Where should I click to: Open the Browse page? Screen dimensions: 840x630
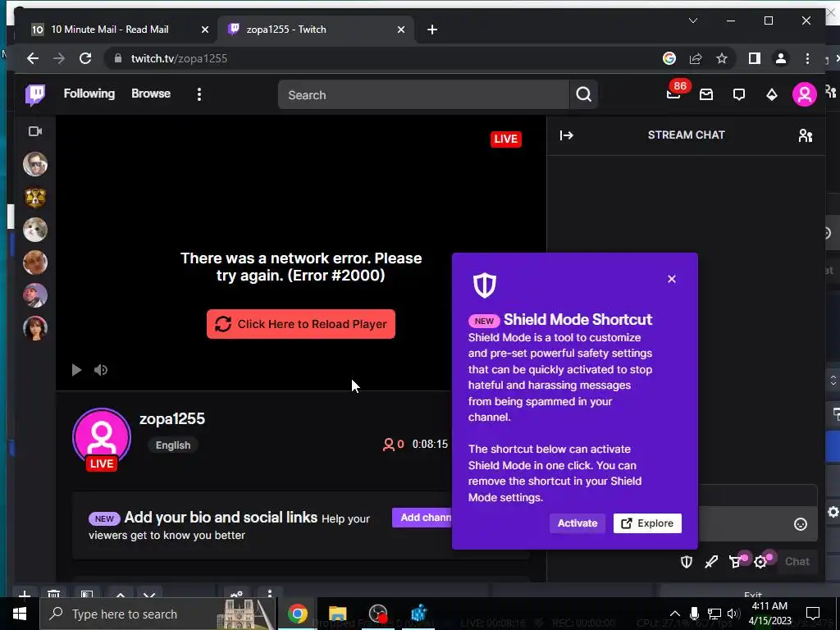point(151,94)
